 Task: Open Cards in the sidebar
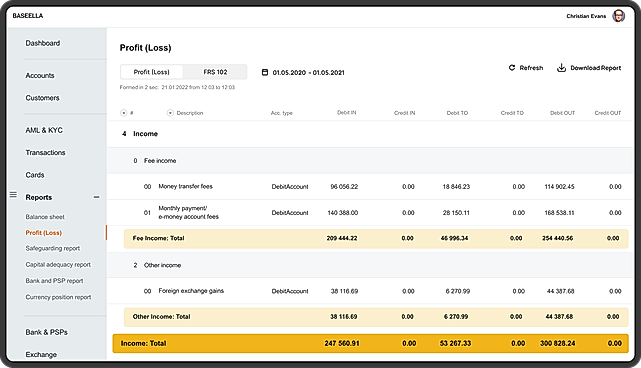coord(35,175)
